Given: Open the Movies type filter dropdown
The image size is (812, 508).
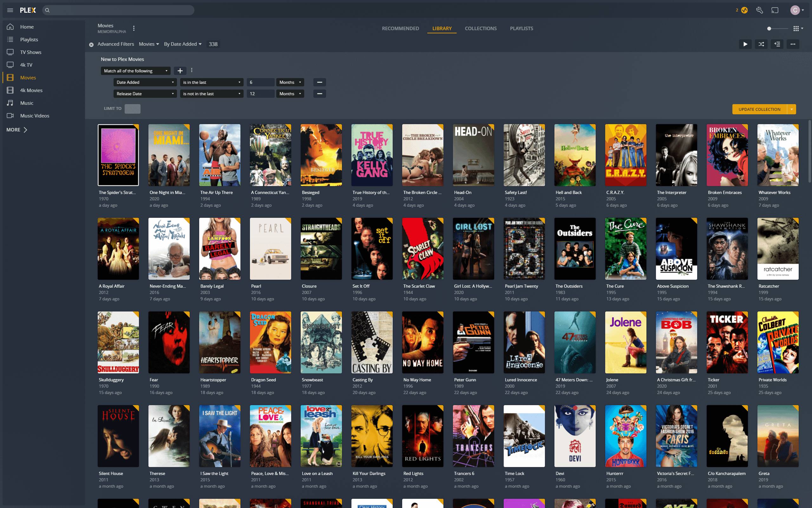Looking at the screenshot, I should [x=149, y=44].
